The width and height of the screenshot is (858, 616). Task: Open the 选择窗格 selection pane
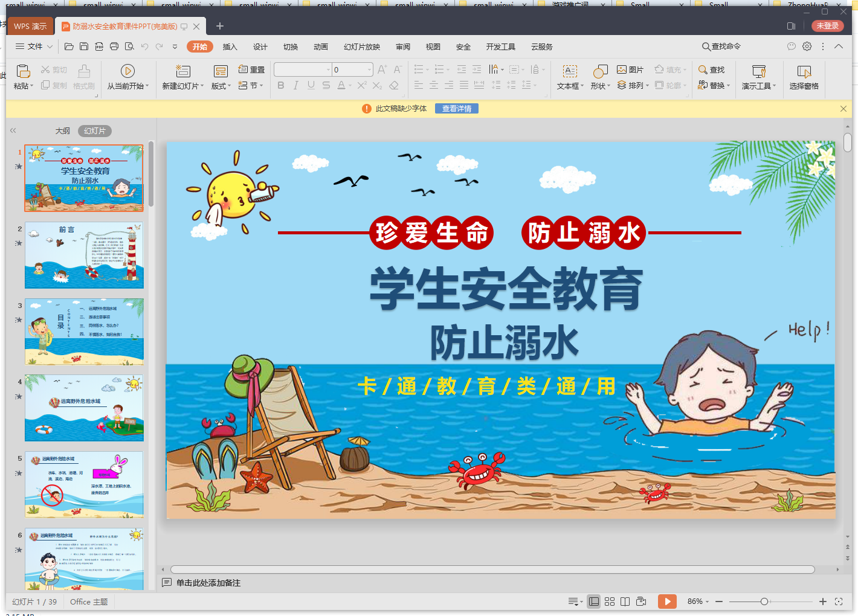(x=804, y=77)
